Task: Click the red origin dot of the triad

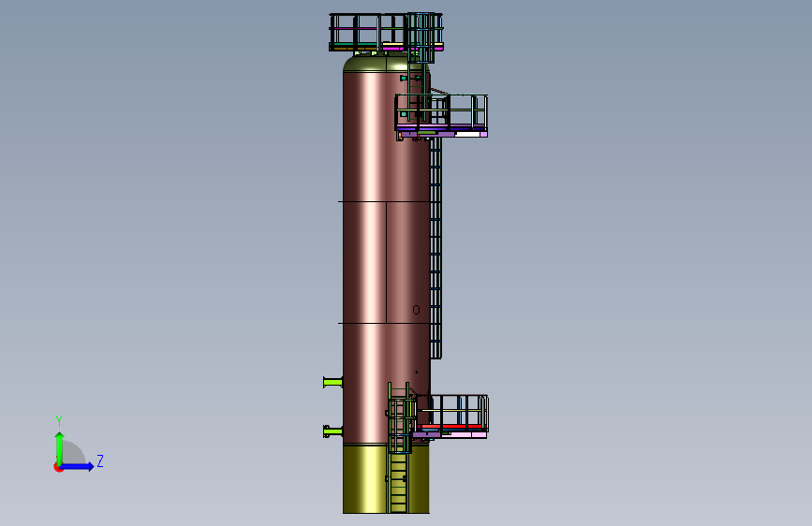Action: coord(58,467)
